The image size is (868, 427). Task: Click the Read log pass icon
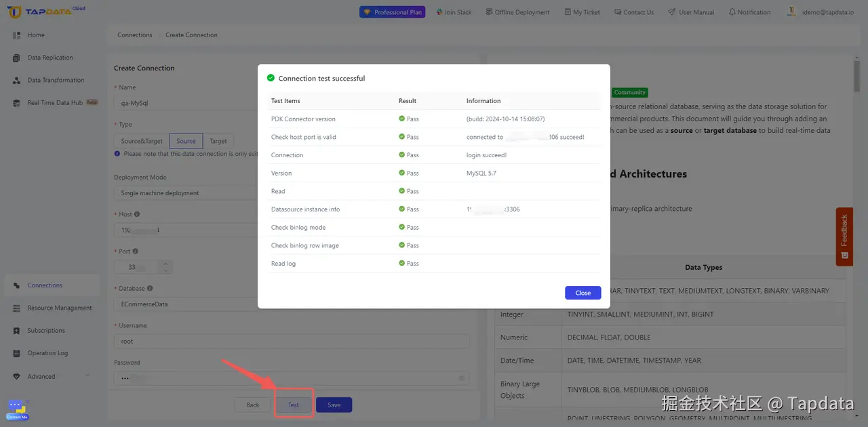[402, 264]
